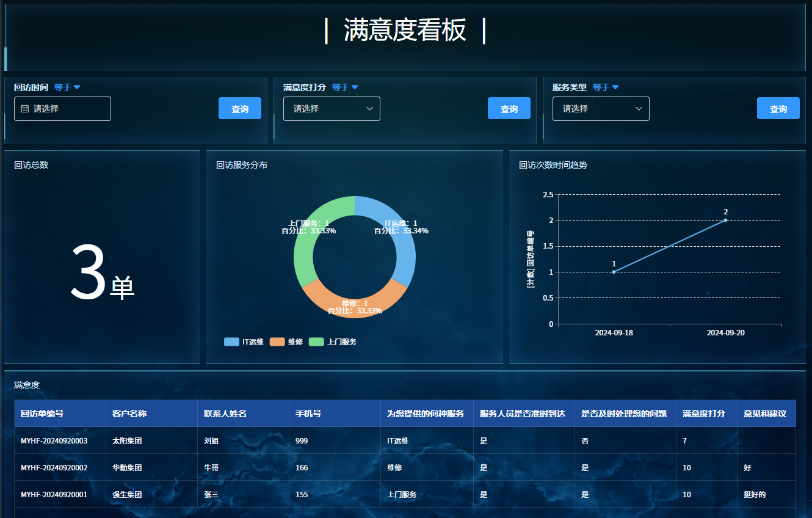The image size is (812, 518).
Task: Click the 2024-09-18 data point on trend line
Action: [x=614, y=272]
